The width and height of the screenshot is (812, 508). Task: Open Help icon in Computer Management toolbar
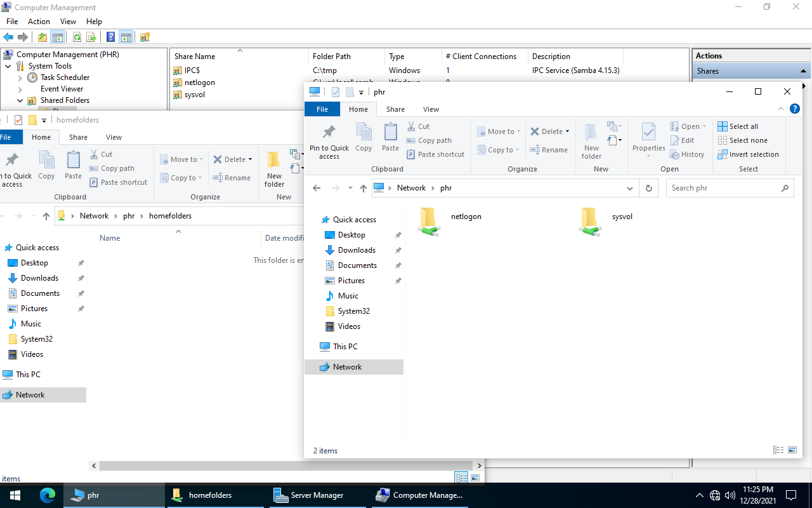(111, 37)
